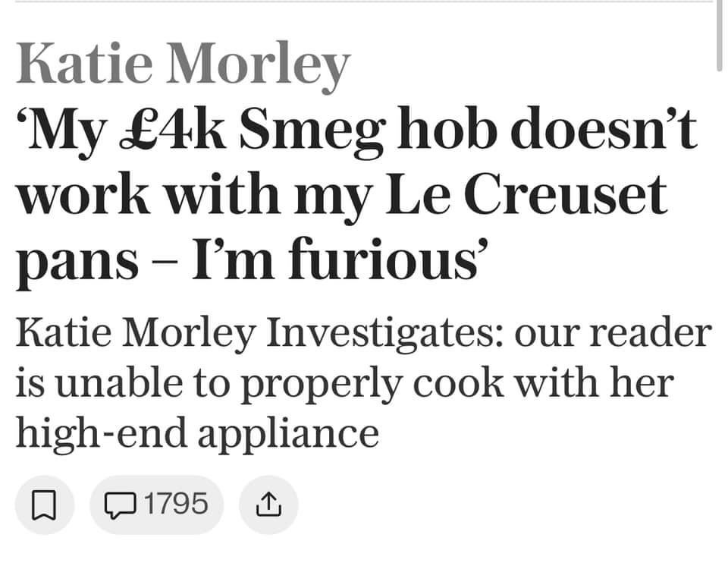728x566 pixels.
Task: Click the 'Le Creuset' text in headline
Action: coord(526,193)
